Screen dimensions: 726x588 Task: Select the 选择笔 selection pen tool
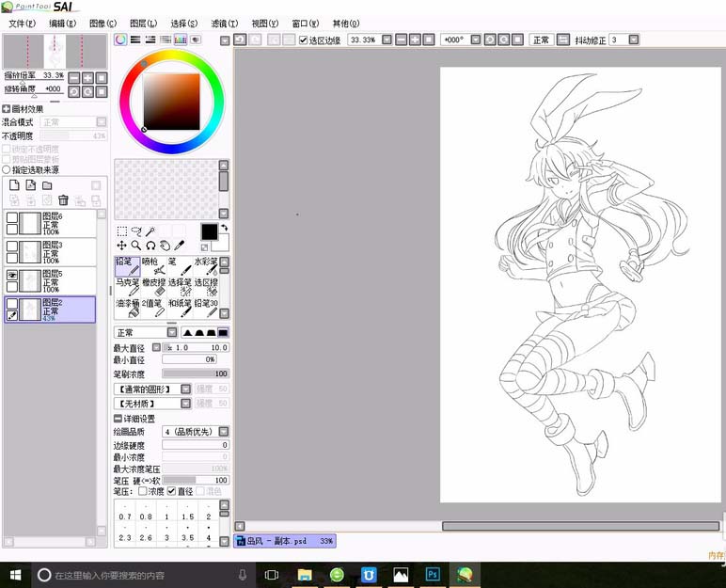pyautogui.click(x=180, y=287)
